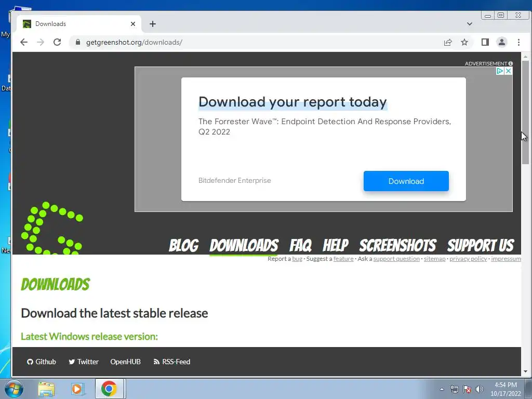This screenshot has height=399, width=532.
Task: Bookmark this page with the star
Action: tap(464, 42)
